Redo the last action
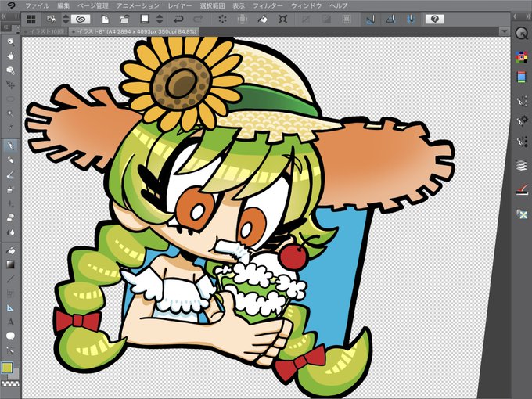The height and width of the screenshot is (399, 532). (198, 20)
